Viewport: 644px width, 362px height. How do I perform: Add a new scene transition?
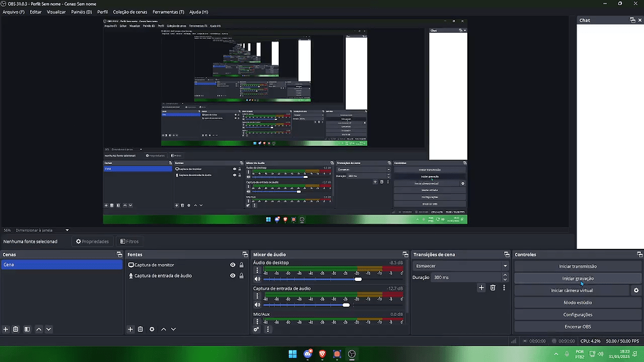[x=481, y=288]
